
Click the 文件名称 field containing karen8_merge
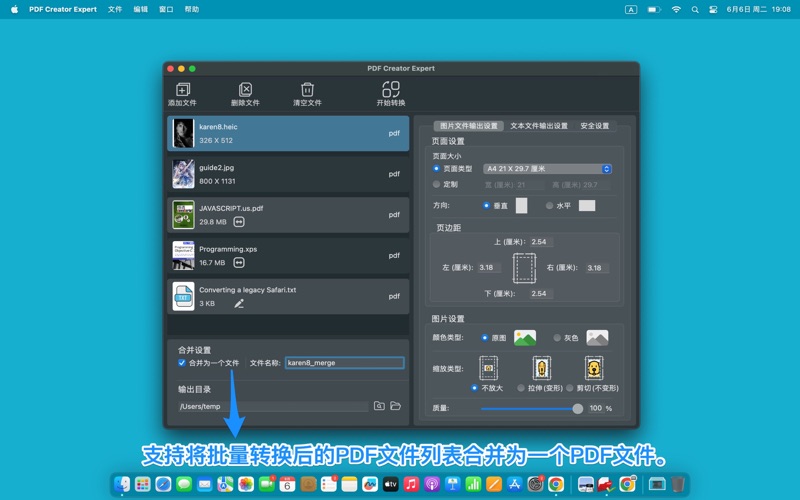coord(345,363)
